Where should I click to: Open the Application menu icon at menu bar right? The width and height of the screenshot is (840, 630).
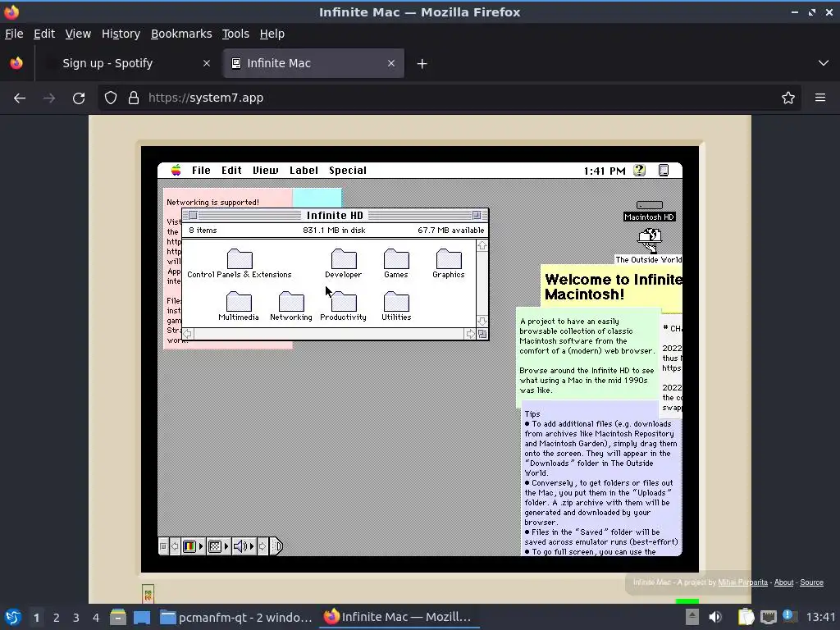tap(663, 171)
